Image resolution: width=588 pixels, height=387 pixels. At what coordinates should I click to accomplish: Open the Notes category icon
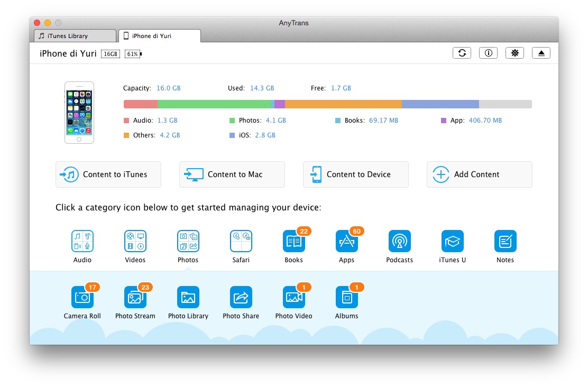506,241
